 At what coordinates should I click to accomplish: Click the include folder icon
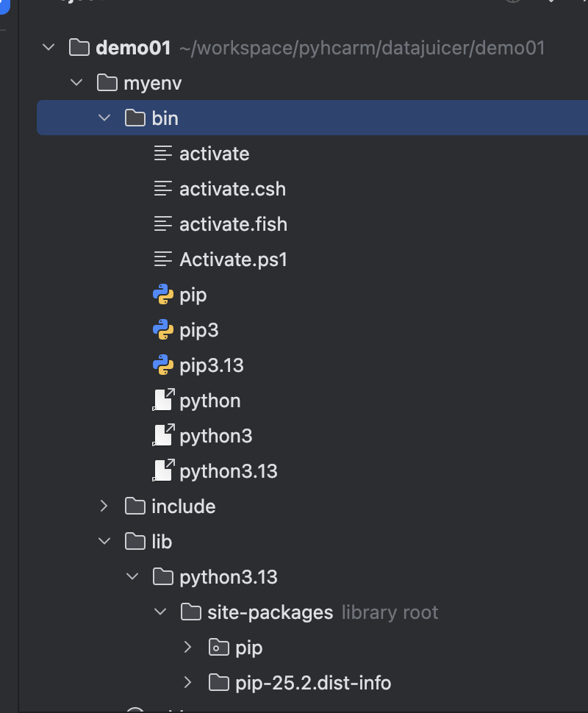135,506
